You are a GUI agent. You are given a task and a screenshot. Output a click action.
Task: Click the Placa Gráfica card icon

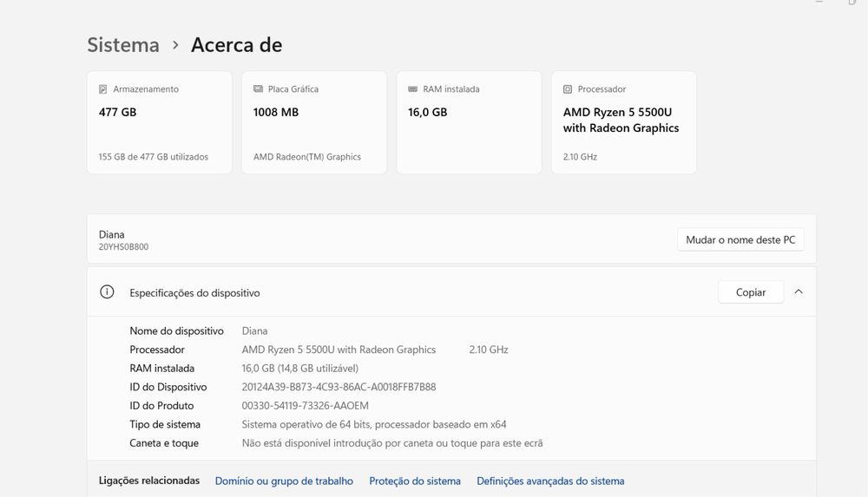258,89
